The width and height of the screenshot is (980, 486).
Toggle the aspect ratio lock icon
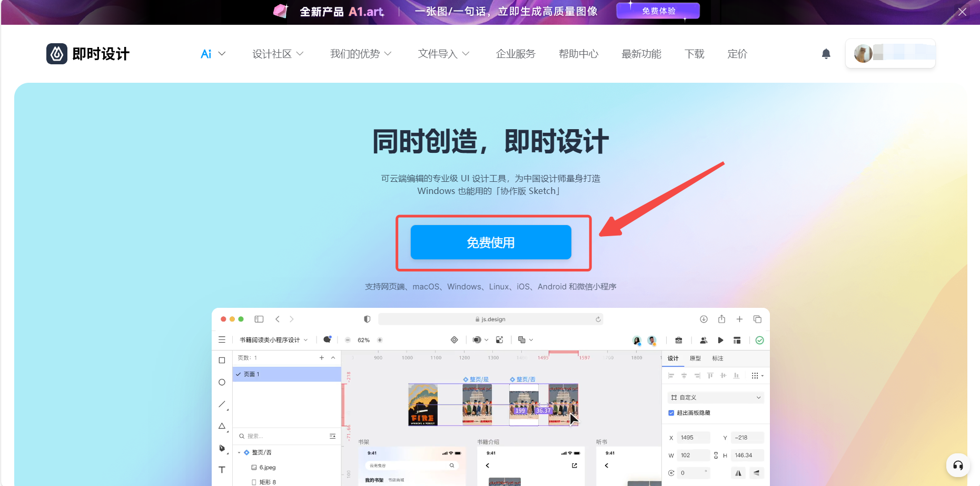click(716, 455)
